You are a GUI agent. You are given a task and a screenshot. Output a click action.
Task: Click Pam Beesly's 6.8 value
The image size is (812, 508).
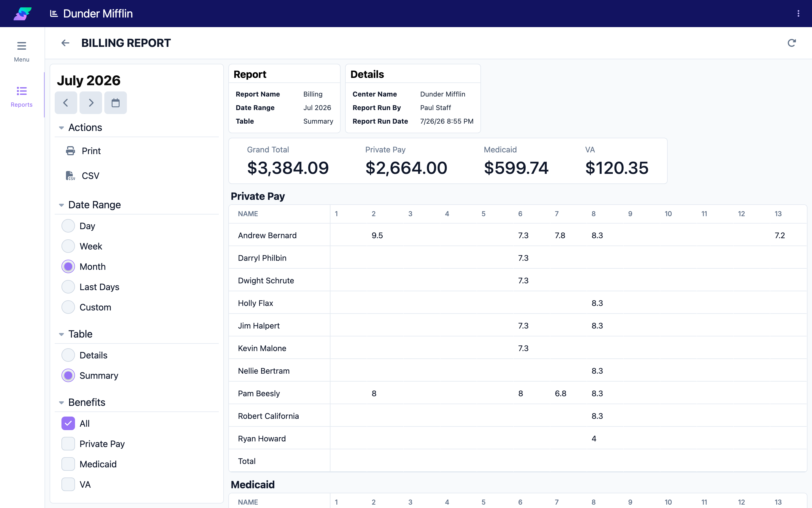pyautogui.click(x=560, y=393)
